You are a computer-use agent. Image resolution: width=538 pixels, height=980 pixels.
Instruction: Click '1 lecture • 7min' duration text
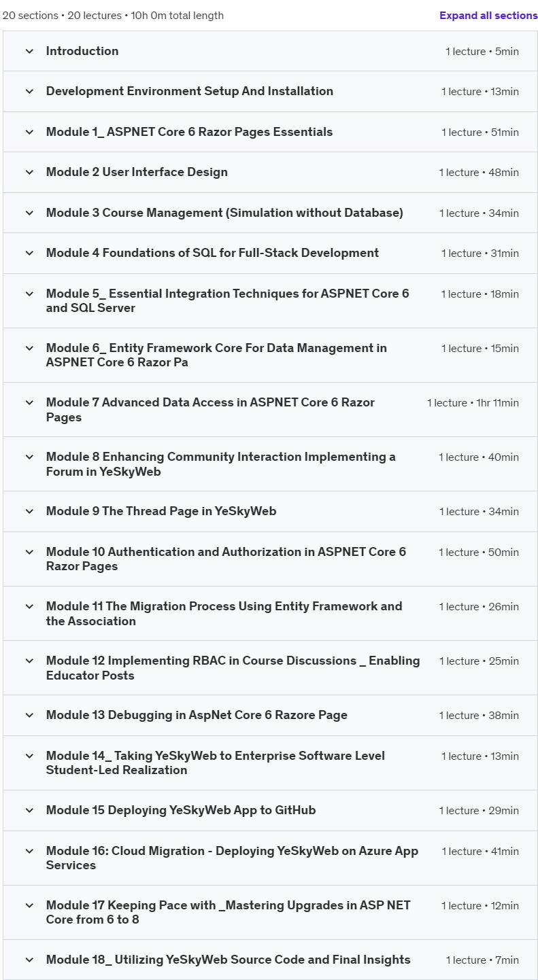[x=482, y=960]
